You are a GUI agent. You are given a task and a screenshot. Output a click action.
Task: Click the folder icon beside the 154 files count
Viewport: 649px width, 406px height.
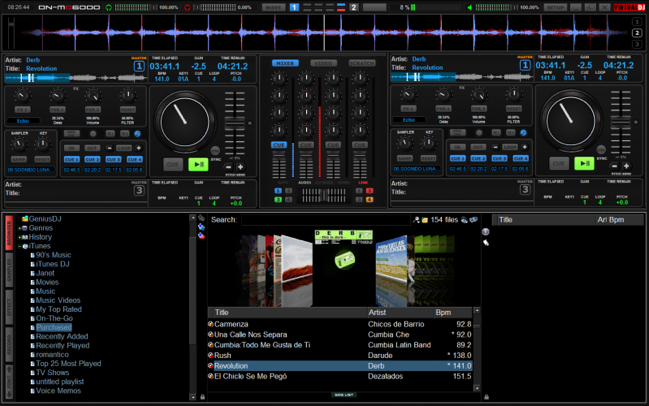[x=425, y=220]
